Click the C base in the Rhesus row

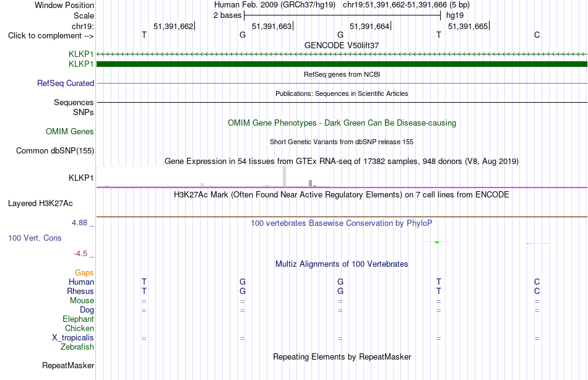[x=537, y=291]
